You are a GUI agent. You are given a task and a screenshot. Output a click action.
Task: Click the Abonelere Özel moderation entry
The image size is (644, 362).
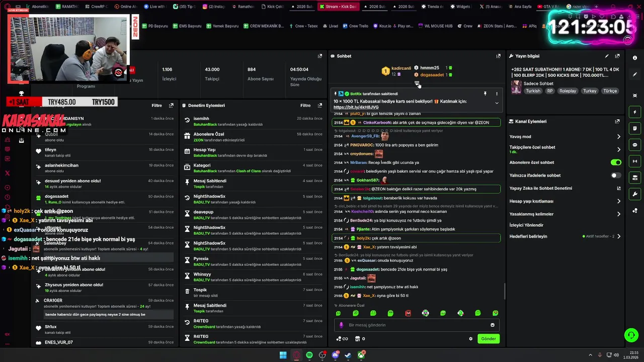pos(253,137)
